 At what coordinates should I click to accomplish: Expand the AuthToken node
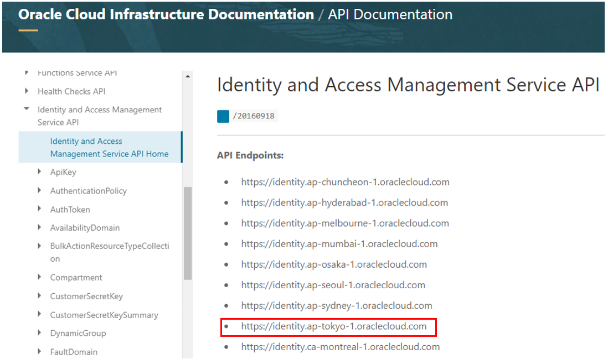[x=39, y=209]
